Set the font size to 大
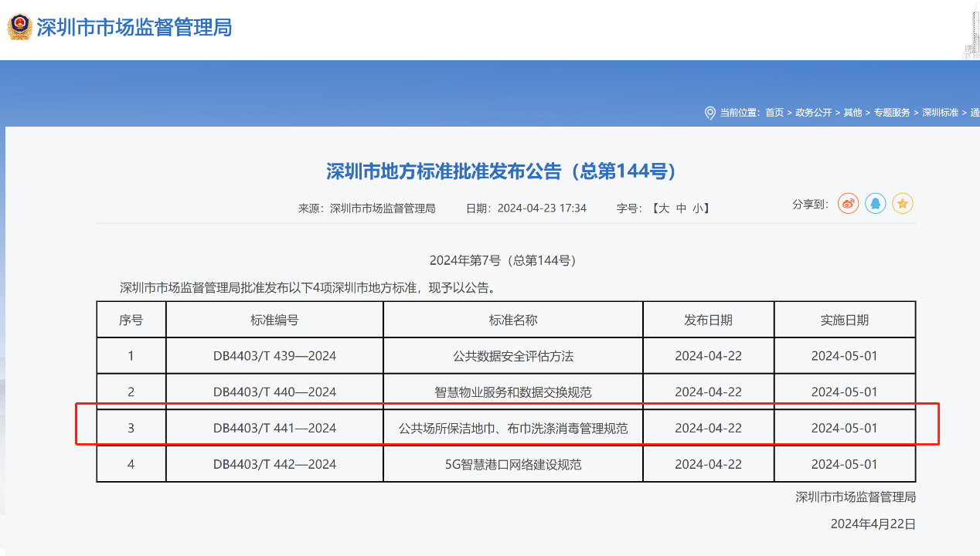 (664, 208)
